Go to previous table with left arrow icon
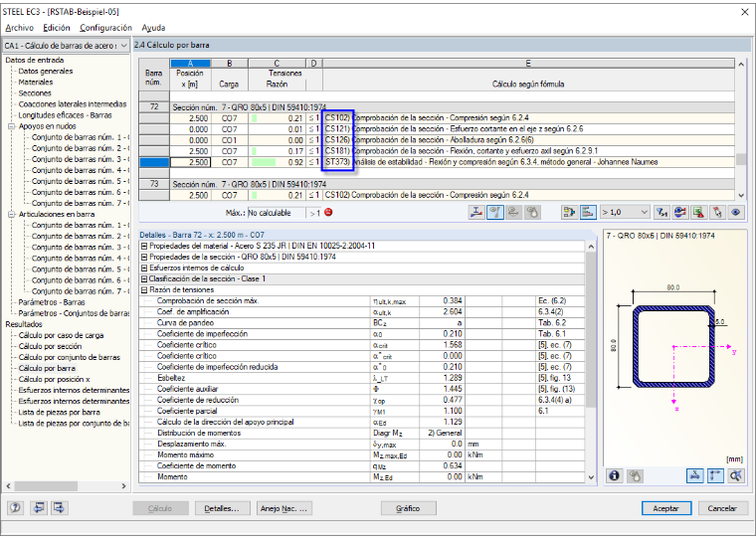The image size is (756, 539). (39, 507)
